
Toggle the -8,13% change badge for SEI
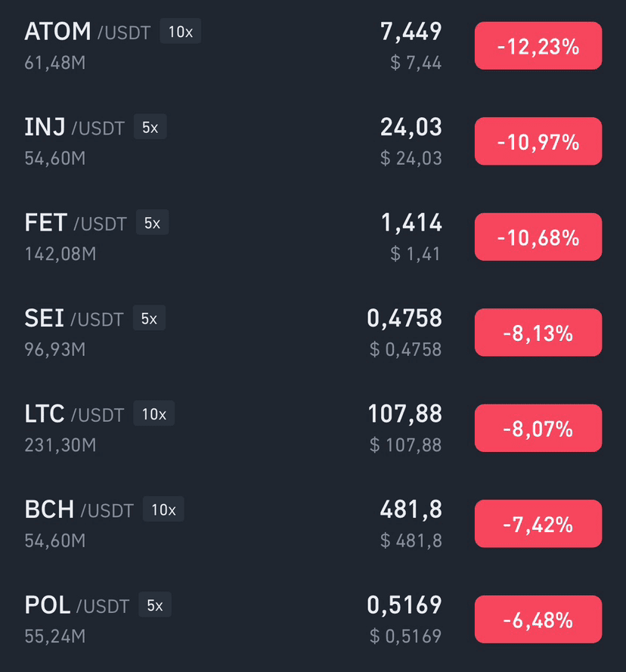tap(538, 333)
